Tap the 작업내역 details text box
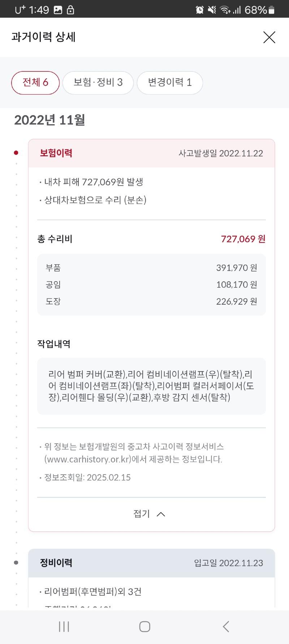Viewport: 289px width, 644px height. 151,386
